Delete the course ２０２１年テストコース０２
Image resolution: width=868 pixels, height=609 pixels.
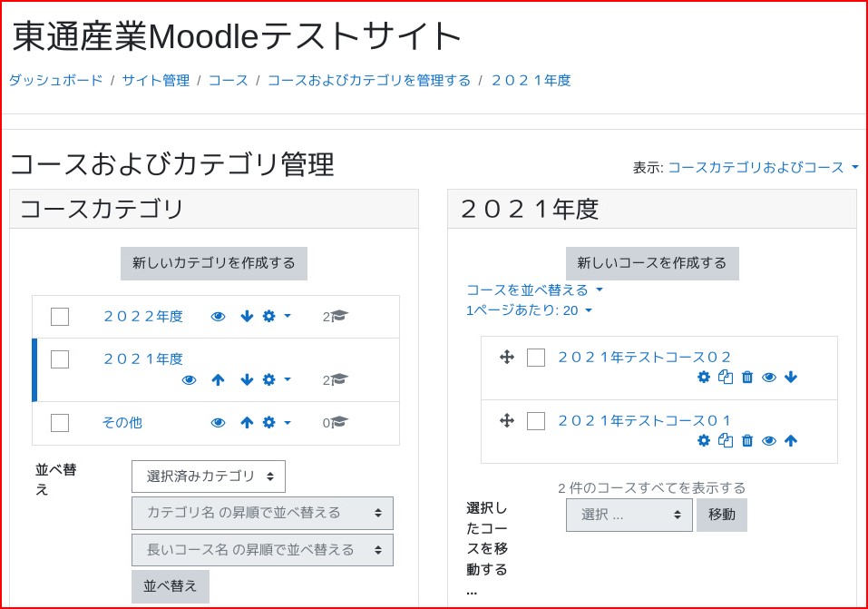coord(747,378)
